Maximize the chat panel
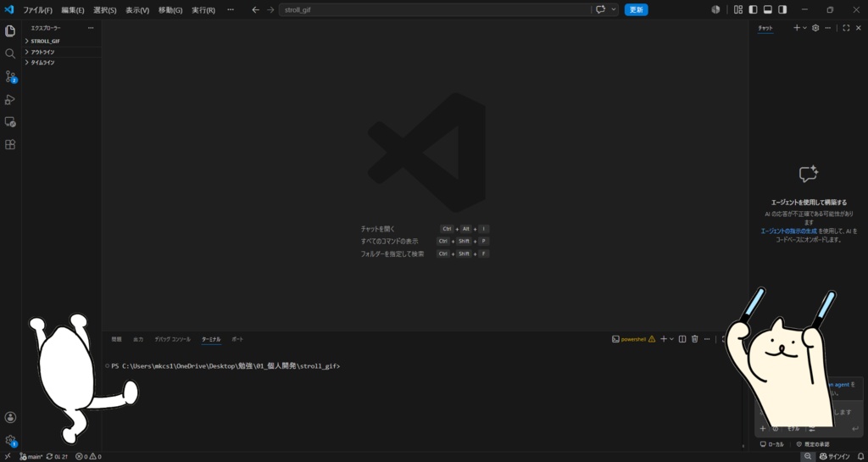 click(846, 28)
